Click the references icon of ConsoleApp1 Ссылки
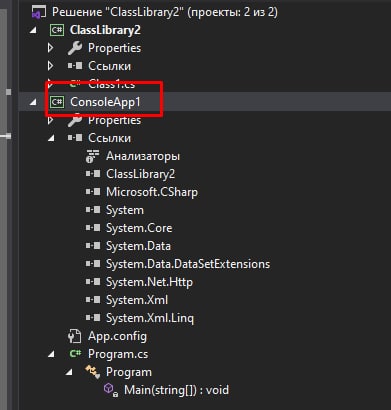Viewport: 391px width, 410px height. (x=75, y=138)
